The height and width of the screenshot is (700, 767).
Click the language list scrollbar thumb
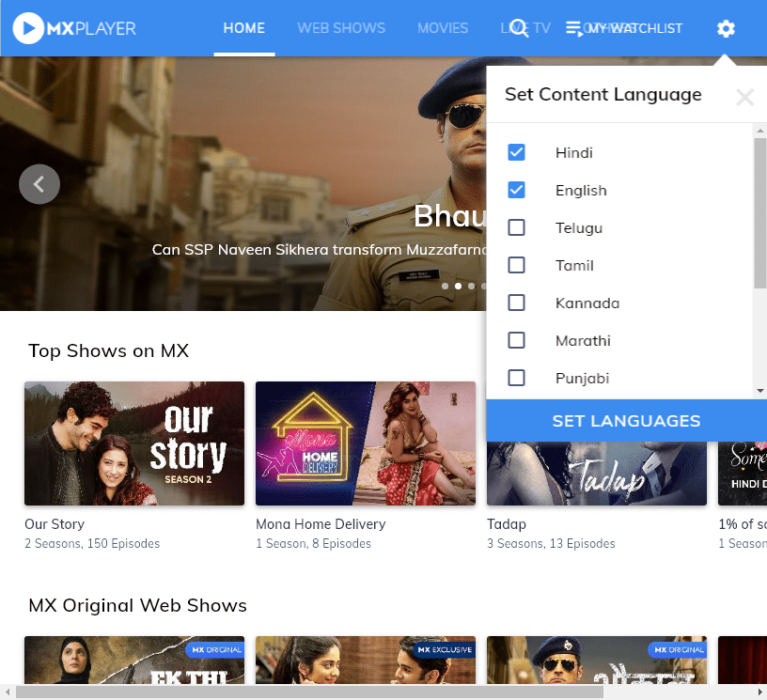pyautogui.click(x=760, y=213)
